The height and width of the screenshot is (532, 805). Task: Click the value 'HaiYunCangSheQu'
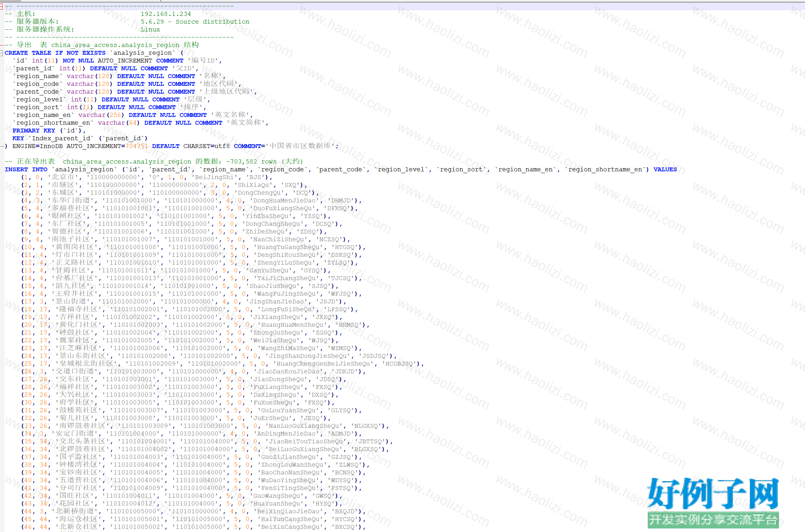click(x=290, y=519)
